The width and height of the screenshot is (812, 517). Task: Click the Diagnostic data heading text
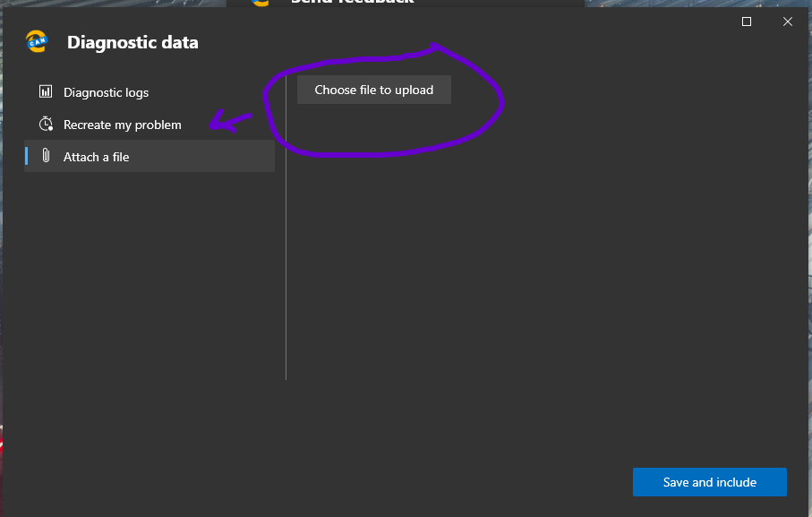[132, 41]
